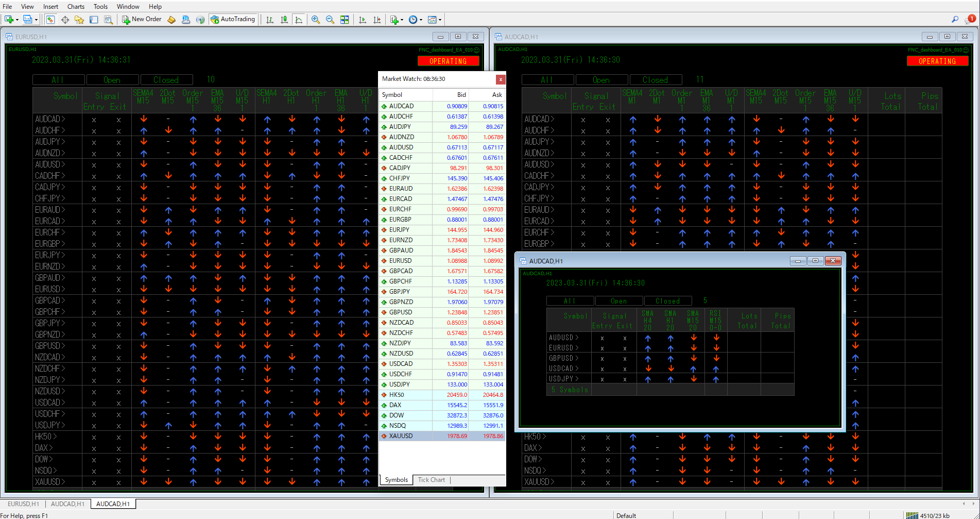The image size is (980, 519).
Task: Toggle the Chart Shift button
Action: [377, 20]
